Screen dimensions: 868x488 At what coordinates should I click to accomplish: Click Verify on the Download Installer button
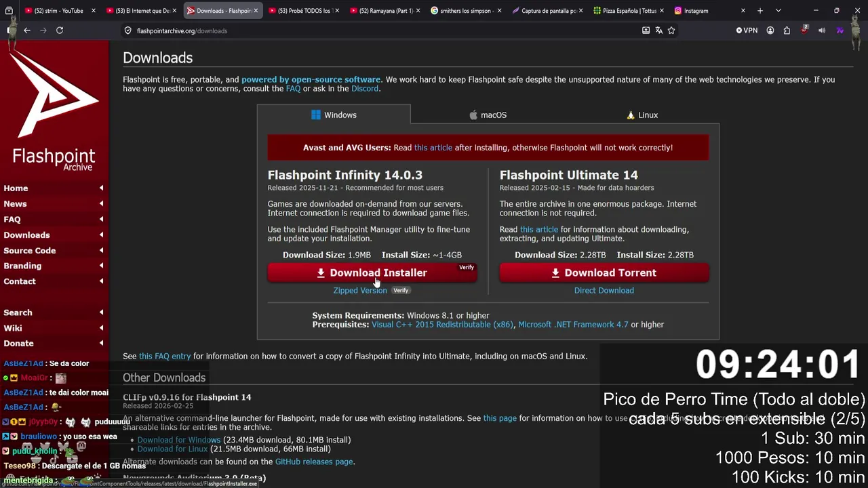[467, 267]
